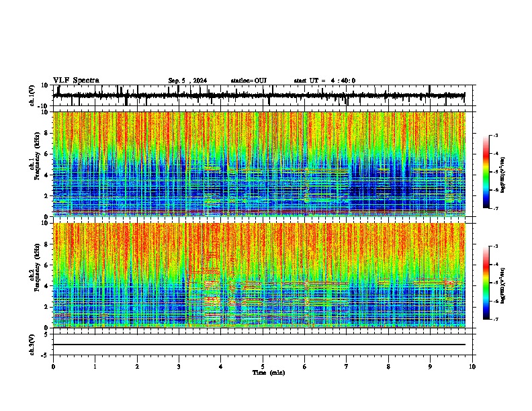Image resolution: width=532 pixels, height=411 pixels.
Task: Click the flat ch.3 voltage line
Action: (x=259, y=345)
